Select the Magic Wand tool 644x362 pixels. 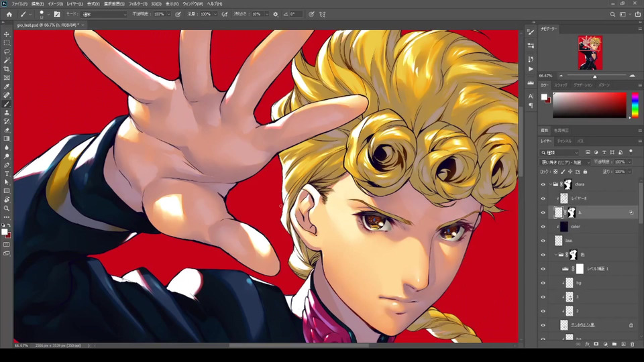[x=7, y=60]
